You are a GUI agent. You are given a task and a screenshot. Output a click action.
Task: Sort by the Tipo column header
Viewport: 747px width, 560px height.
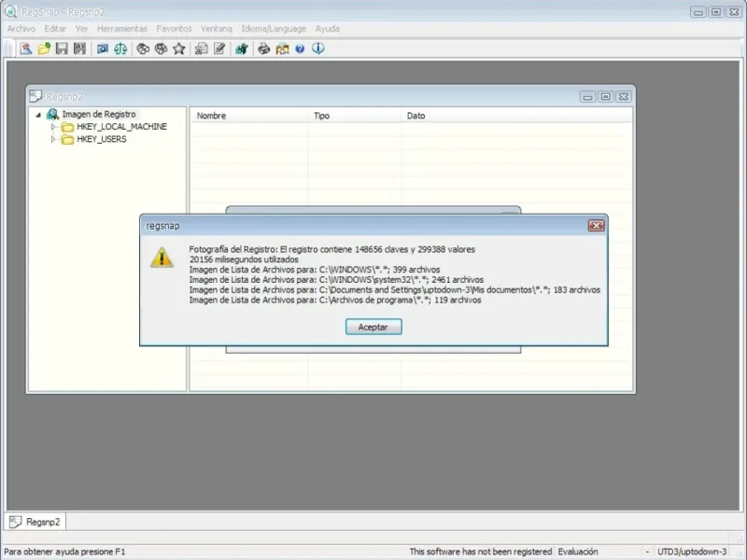(355, 116)
